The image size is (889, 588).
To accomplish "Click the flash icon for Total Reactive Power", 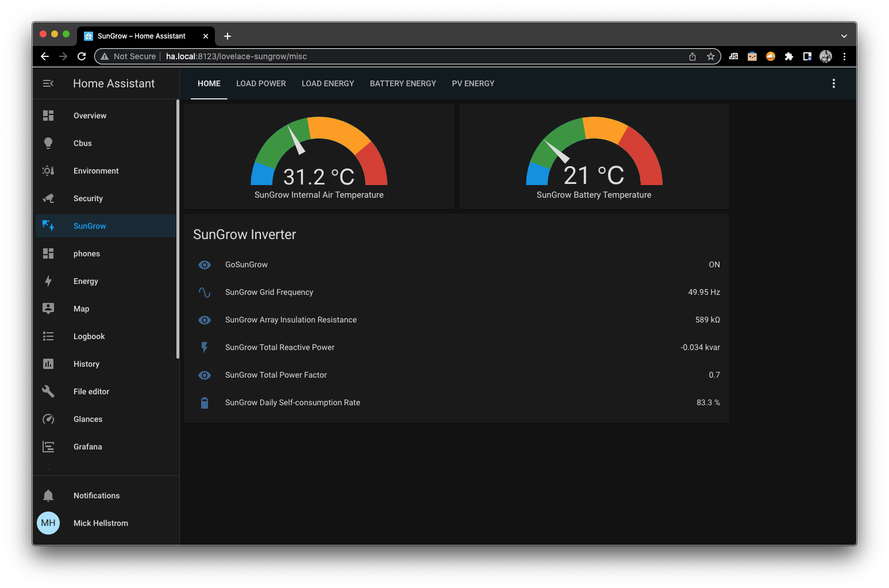I will [x=205, y=347].
